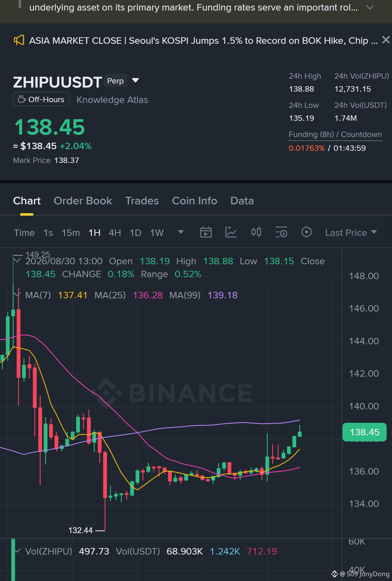The height and width of the screenshot is (581, 392).
Task: Click the 149.25 high price marker
Action: click(38, 254)
